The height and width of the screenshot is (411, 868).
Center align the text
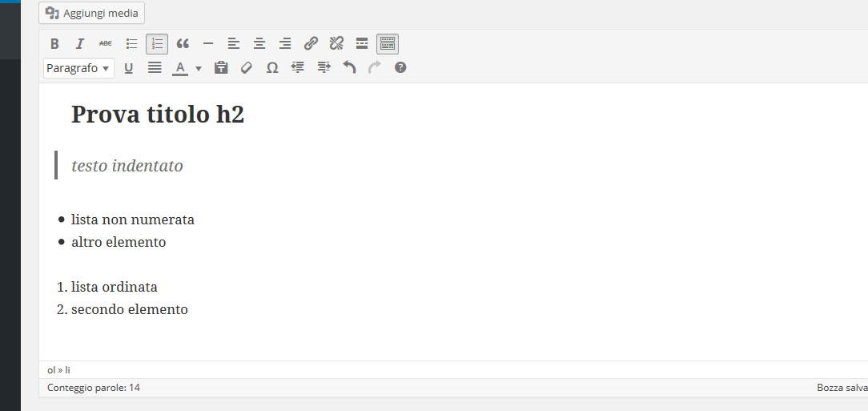pos(259,44)
